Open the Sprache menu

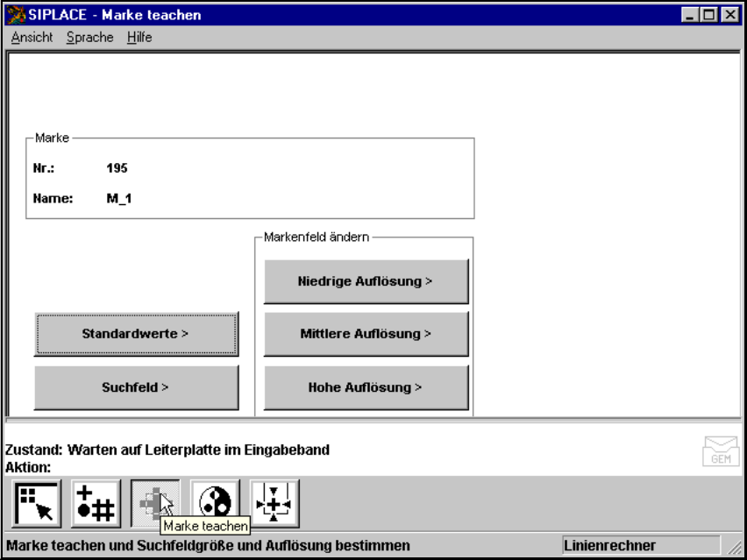pyautogui.click(x=90, y=37)
